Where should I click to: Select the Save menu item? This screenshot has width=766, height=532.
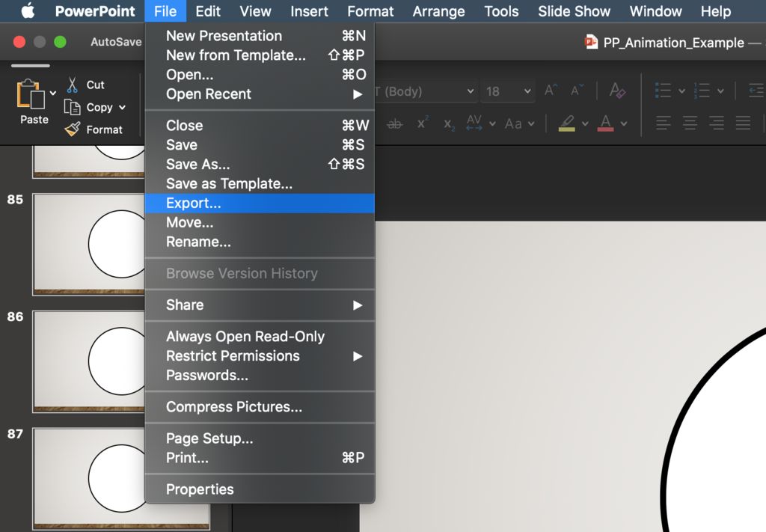click(260, 145)
